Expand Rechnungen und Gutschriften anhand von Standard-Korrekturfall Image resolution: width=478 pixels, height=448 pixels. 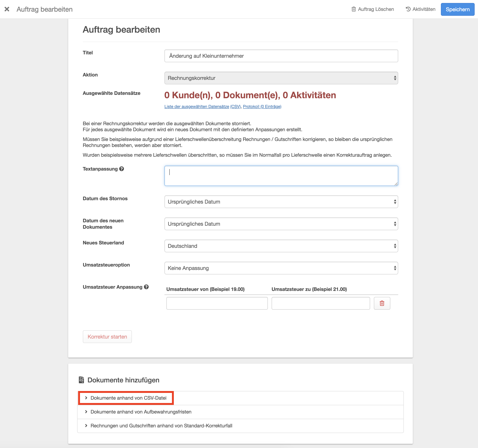[240, 426]
